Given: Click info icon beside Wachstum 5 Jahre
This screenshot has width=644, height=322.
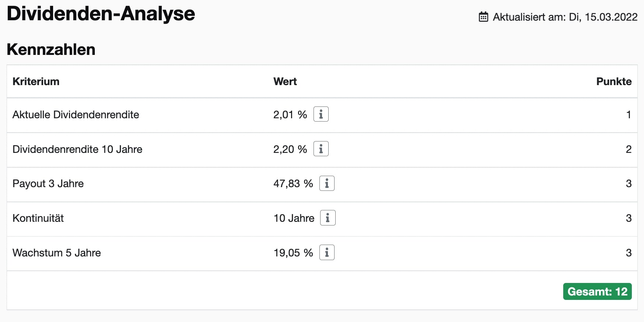Looking at the screenshot, I should (327, 252).
